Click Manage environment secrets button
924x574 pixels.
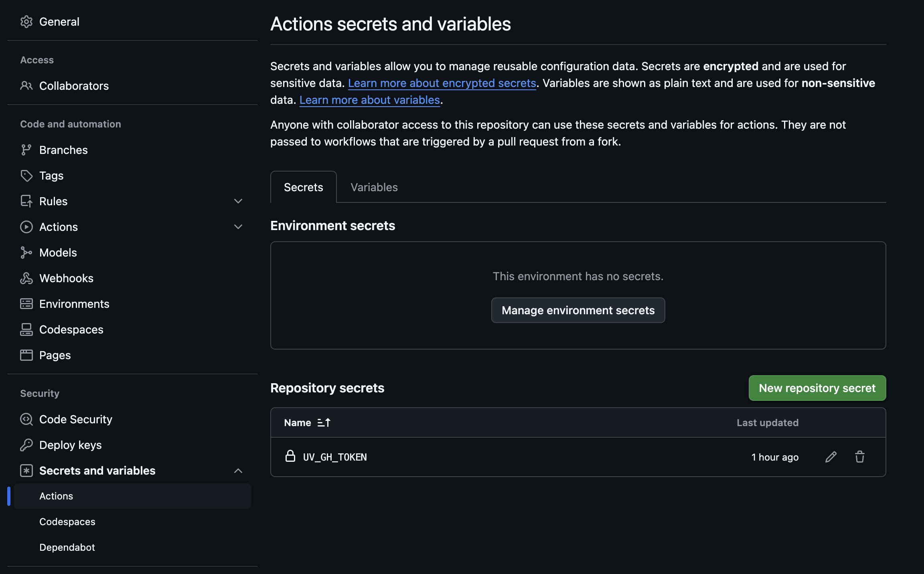pyautogui.click(x=578, y=310)
